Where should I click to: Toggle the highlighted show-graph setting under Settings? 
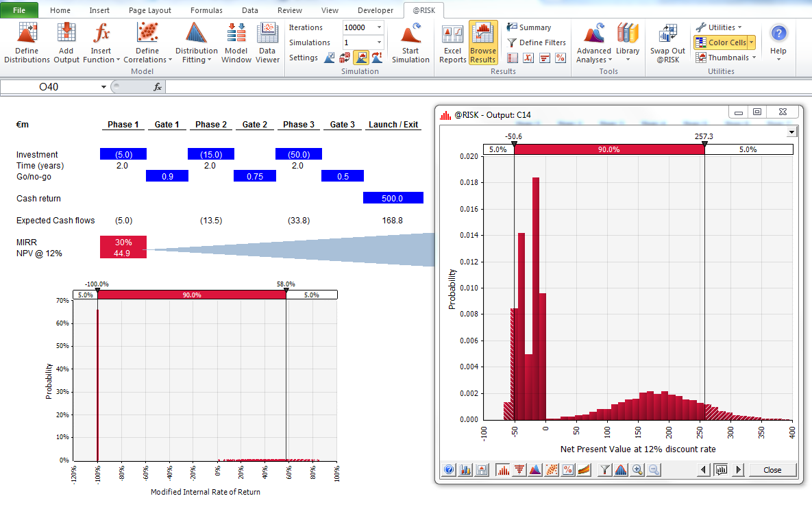361,58
